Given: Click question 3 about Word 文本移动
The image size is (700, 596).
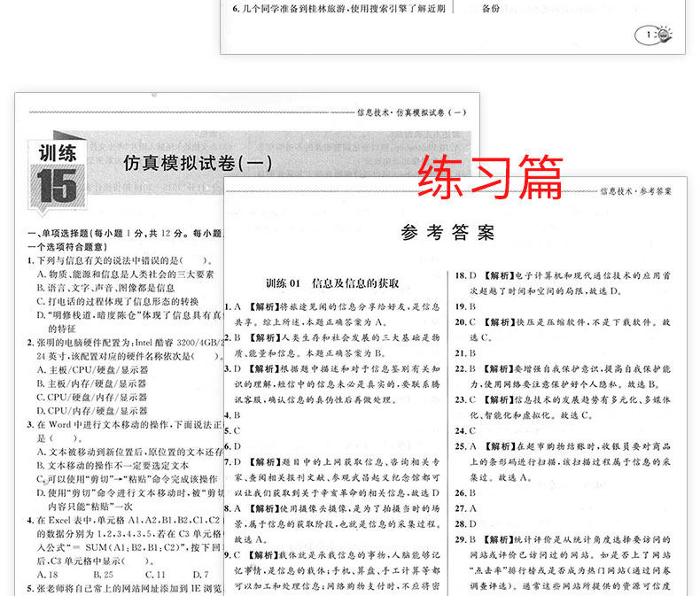Looking at the screenshot, I should pos(125,431).
